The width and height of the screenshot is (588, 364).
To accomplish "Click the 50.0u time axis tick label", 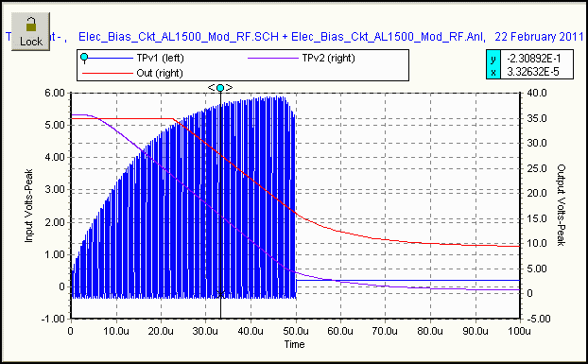I will coord(296,331).
